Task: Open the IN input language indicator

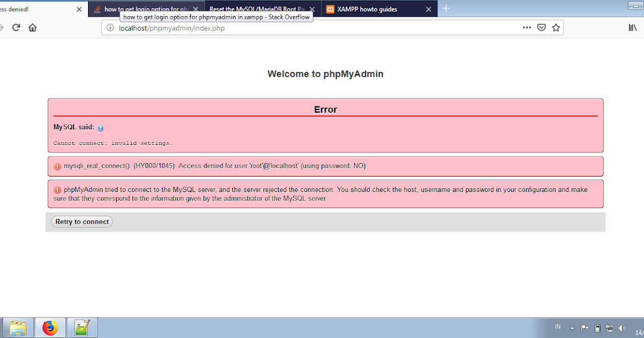Action: pyautogui.click(x=558, y=327)
